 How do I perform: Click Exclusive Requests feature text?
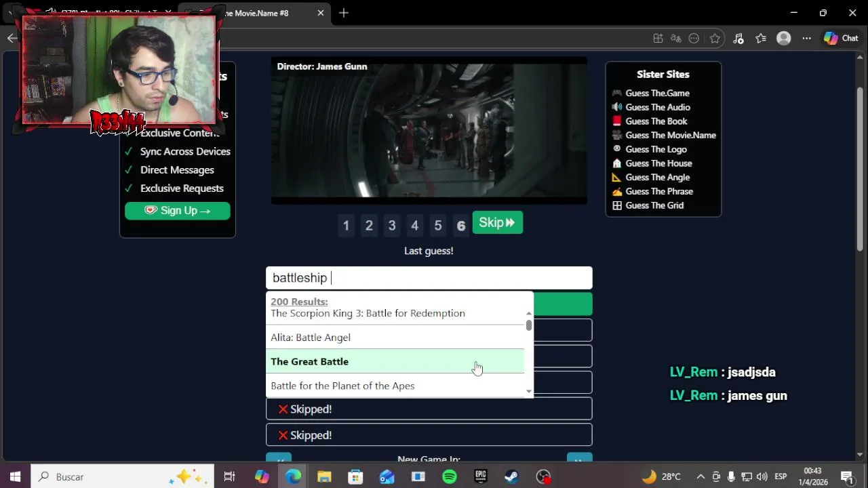click(182, 188)
